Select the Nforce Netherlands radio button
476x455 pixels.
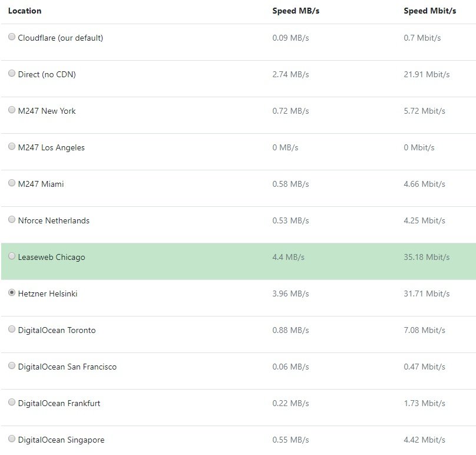12,219
